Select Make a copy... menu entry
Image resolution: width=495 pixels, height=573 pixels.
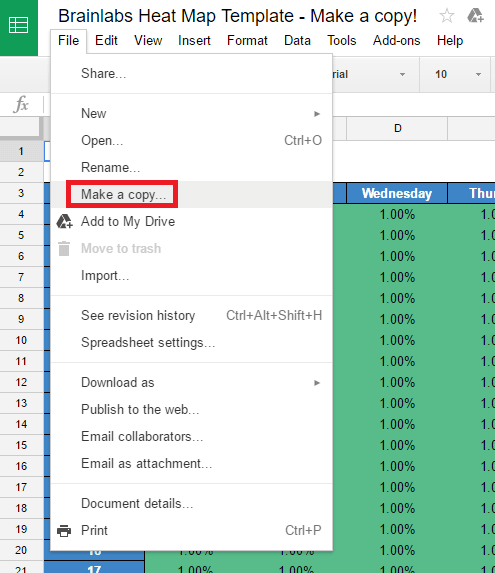[191, 194]
